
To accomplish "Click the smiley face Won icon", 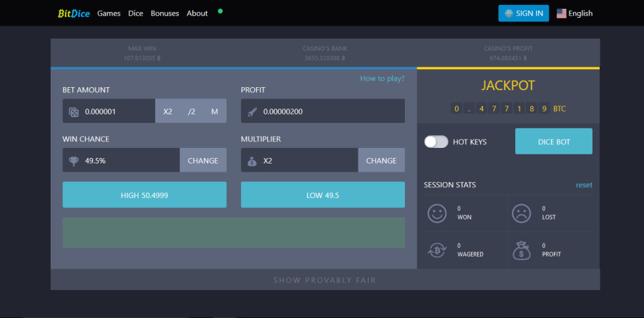I will pyautogui.click(x=437, y=214).
